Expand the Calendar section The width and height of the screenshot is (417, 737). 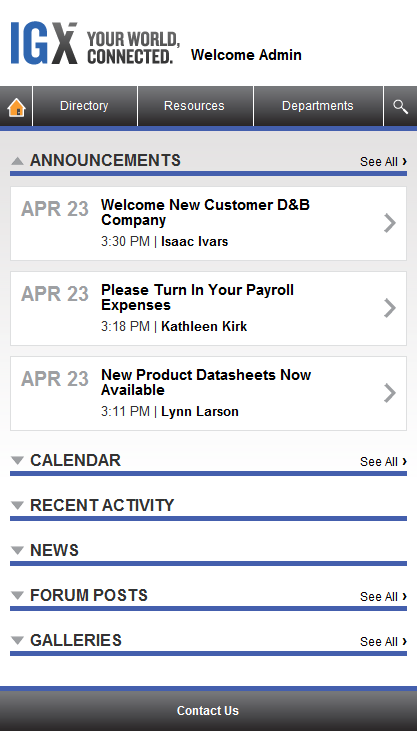coord(17,461)
